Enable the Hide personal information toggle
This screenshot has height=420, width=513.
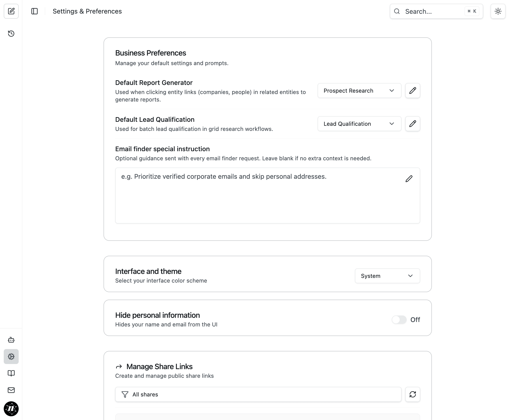[x=399, y=320]
